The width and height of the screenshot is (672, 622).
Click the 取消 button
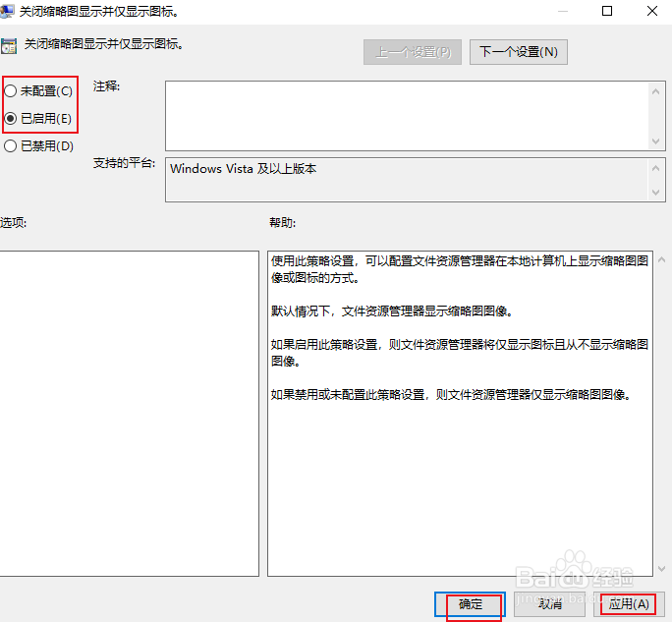click(550, 604)
